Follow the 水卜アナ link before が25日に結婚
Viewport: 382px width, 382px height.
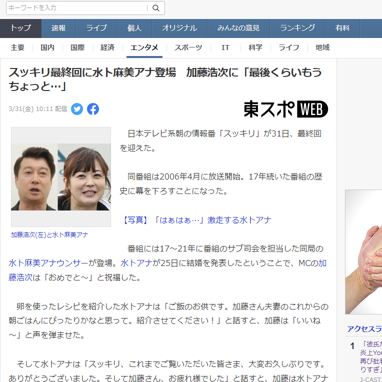136,263
